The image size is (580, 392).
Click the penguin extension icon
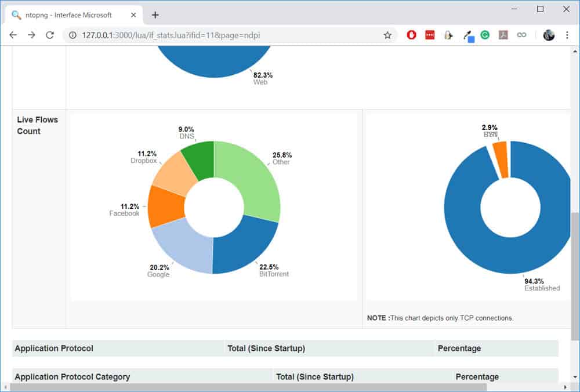[x=448, y=35]
